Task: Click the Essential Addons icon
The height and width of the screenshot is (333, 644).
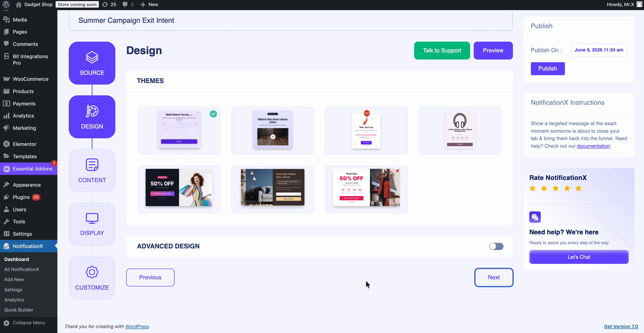Action: [x=6, y=169]
